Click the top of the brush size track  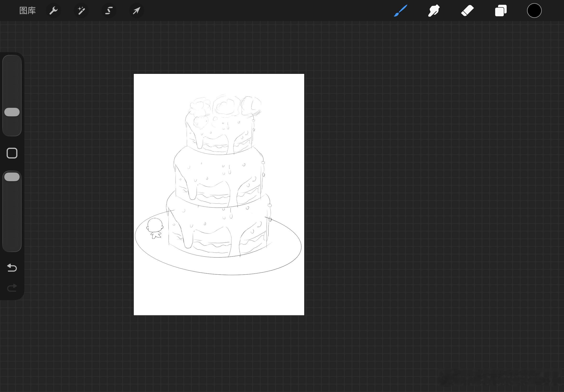12,59
